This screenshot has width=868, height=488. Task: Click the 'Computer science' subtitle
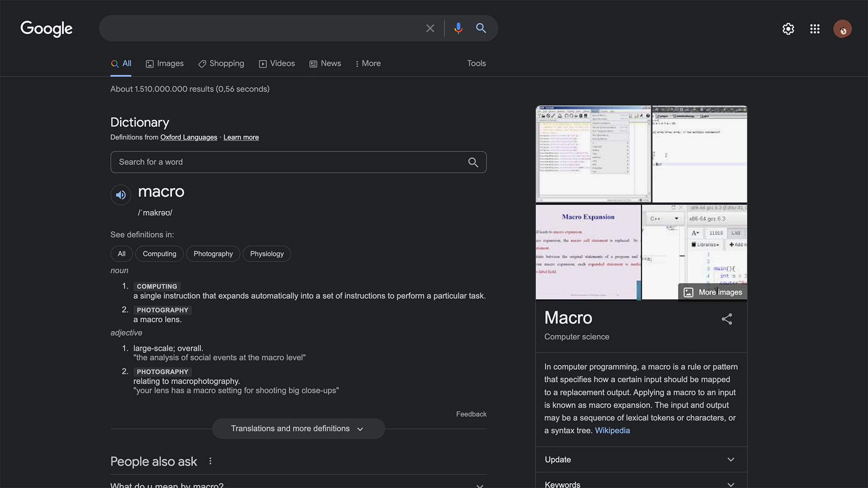pos(576,337)
